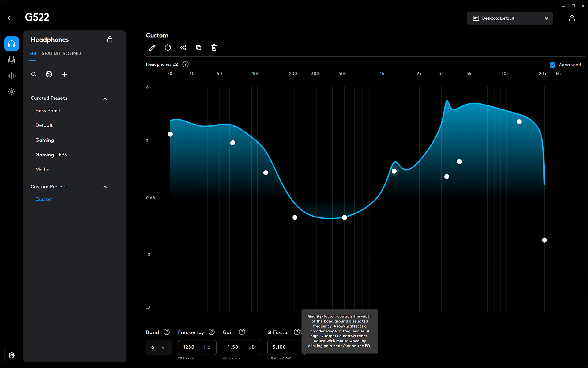Open the lighting settings sidebar icon
The width and height of the screenshot is (588, 368).
[x=12, y=92]
